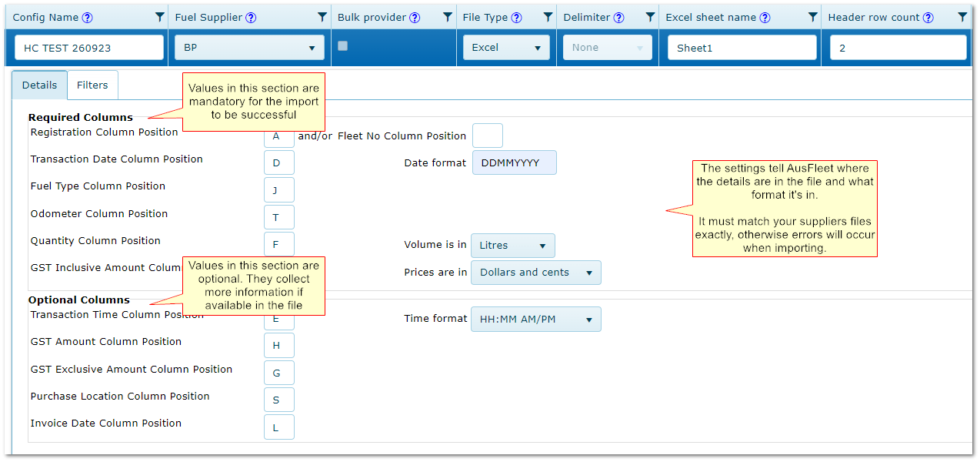Toggle the Bulk provider checkbox

point(343,46)
